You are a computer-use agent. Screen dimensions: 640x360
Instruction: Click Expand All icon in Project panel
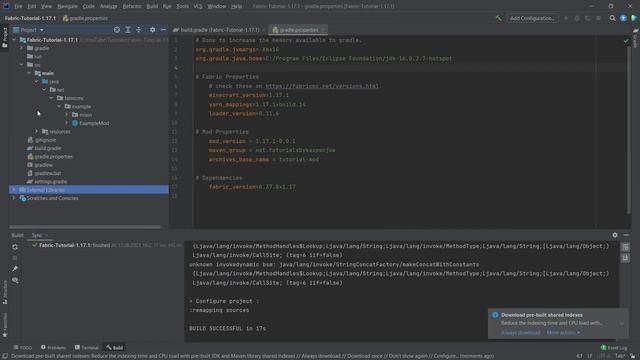[128, 30]
